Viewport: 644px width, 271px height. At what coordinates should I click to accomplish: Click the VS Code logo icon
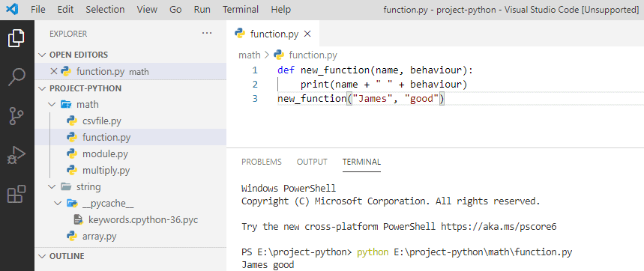pyautogui.click(x=12, y=9)
